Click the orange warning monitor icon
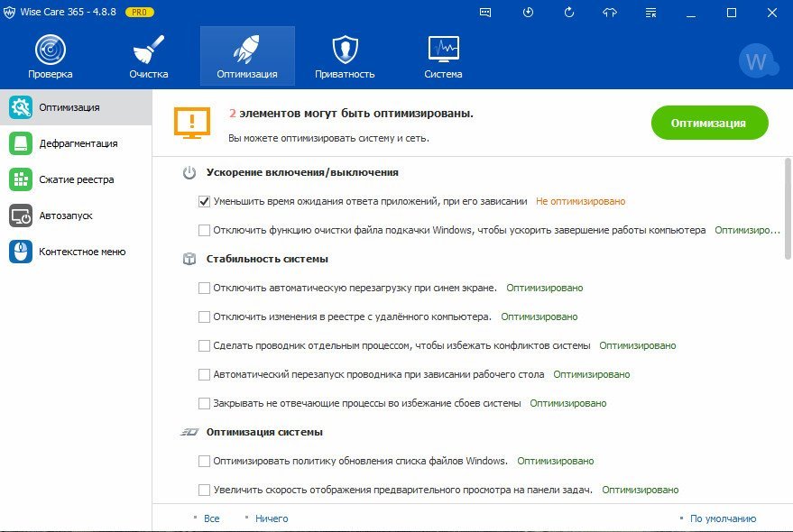793x532 pixels. click(x=191, y=123)
